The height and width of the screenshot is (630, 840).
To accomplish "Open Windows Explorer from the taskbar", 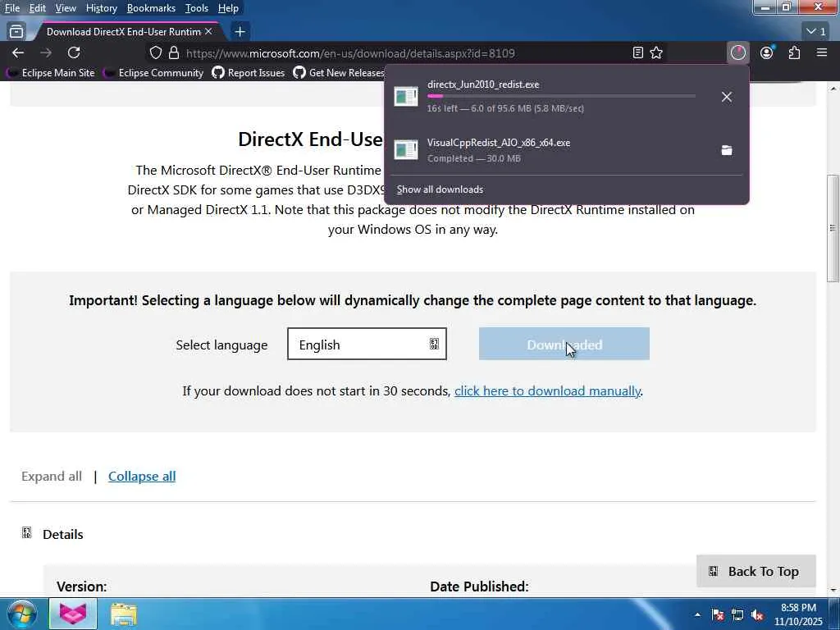I will (124, 614).
